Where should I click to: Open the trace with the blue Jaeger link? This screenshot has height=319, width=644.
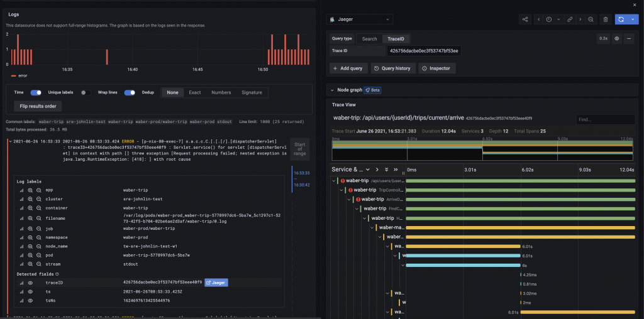pyautogui.click(x=216, y=283)
